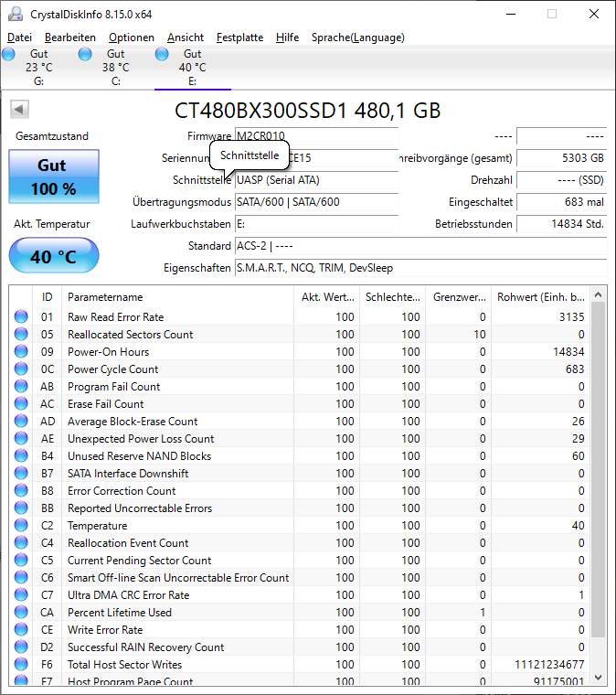
Task: Click status orb of Write Error Rate
Action: tap(21, 629)
